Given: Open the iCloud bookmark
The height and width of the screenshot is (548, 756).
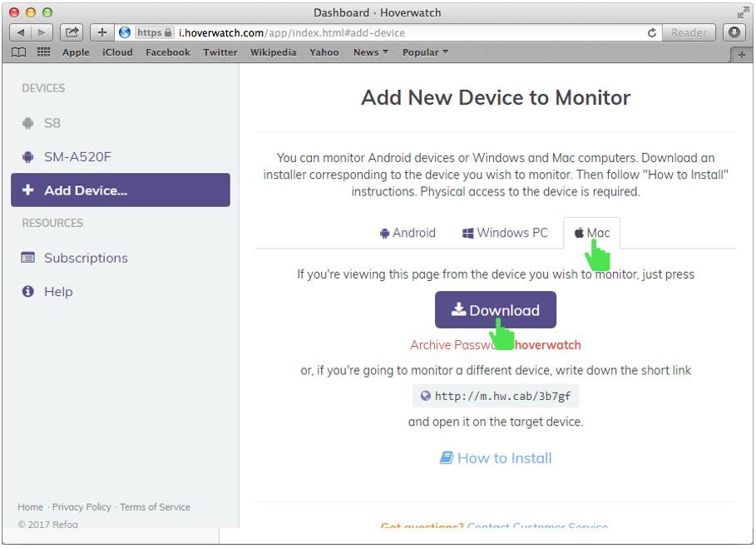Looking at the screenshot, I should 117,52.
